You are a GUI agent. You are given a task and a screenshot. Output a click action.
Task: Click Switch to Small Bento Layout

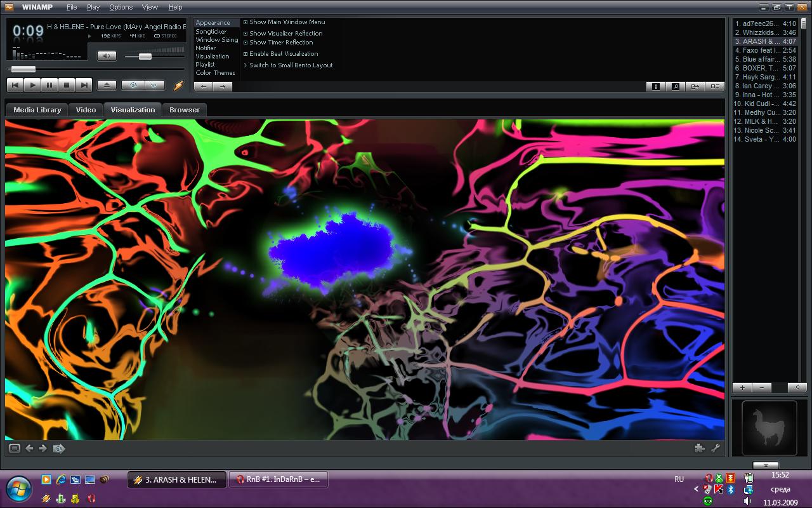pos(291,65)
